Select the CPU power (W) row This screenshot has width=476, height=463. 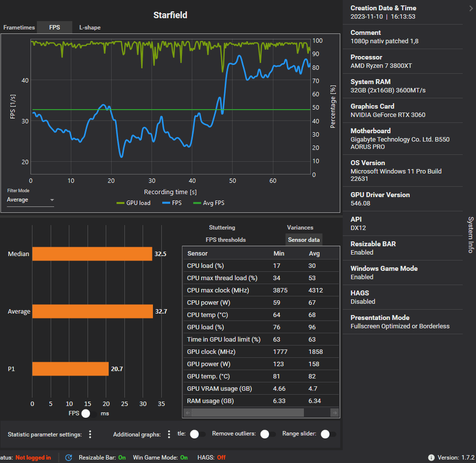tap(261, 302)
